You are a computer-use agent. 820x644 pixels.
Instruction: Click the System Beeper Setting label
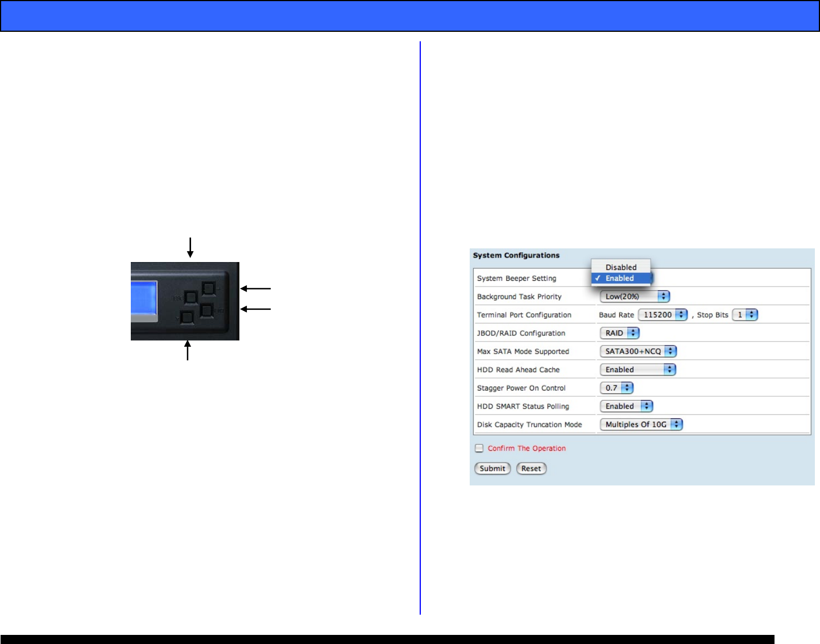[x=516, y=279]
